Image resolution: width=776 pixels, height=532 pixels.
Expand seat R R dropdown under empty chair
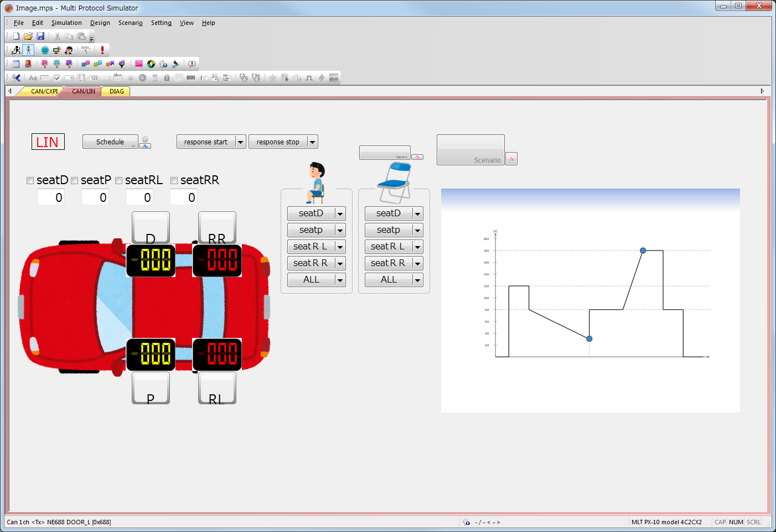tap(417, 263)
